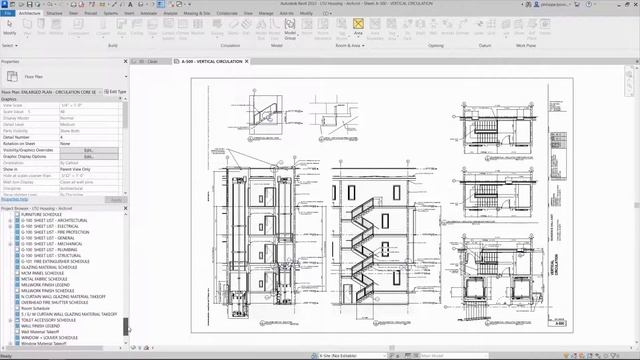Viewport: 640px width, 360px height.
Task: Expand G-100 Sheet List - Mechanical node
Action: (x=11, y=244)
